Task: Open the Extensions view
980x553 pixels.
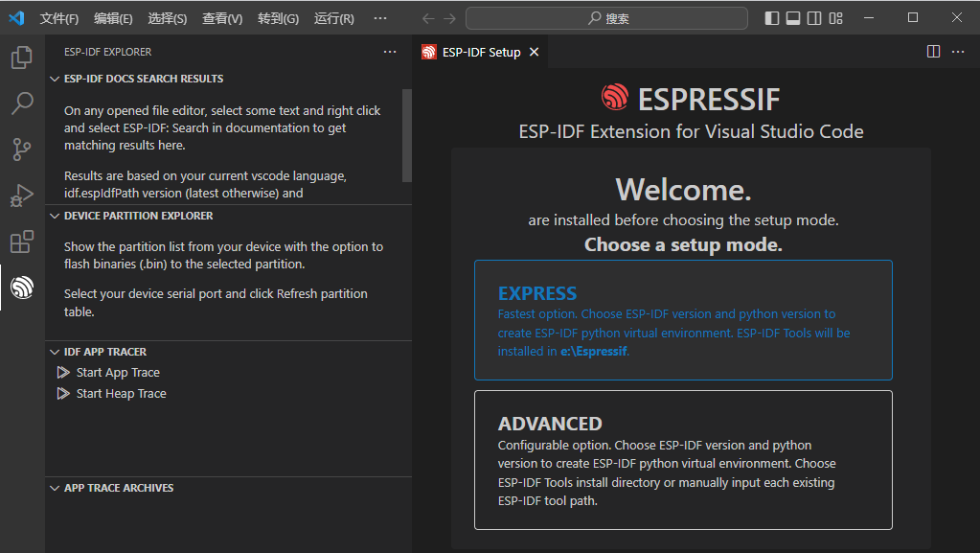Action: pos(22,242)
